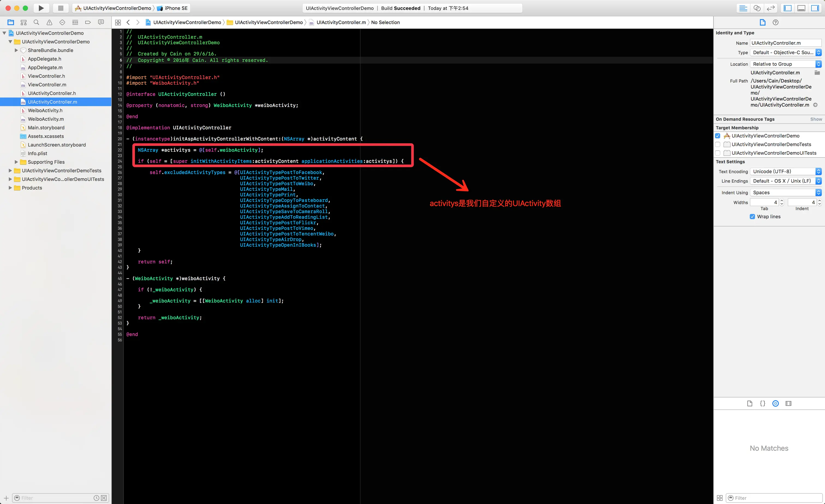
Task: Increment the Tab width stepper
Action: tap(782, 201)
